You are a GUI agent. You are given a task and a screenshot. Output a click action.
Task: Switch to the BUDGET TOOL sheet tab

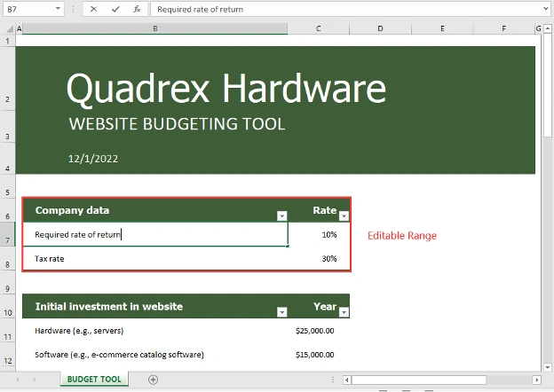click(94, 380)
